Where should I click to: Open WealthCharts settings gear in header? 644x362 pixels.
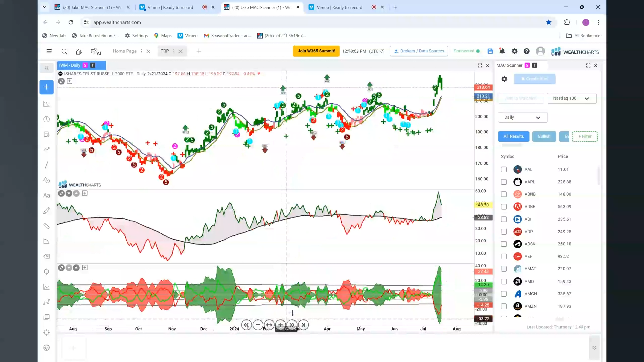coord(514,51)
